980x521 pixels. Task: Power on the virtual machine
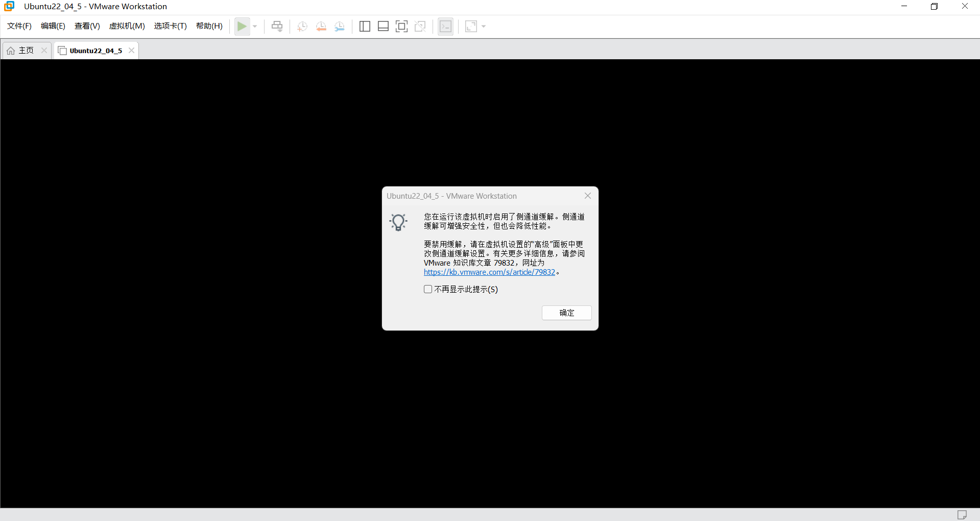click(x=242, y=26)
